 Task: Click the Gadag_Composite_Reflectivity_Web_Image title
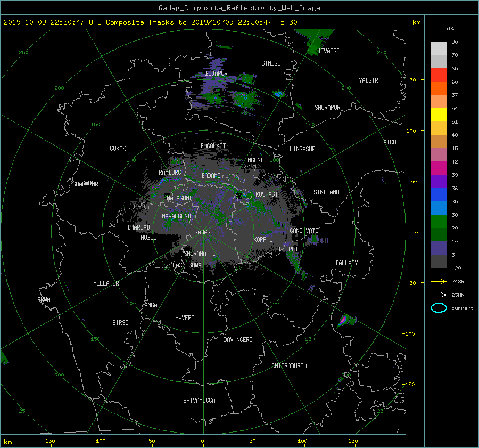coord(239,8)
